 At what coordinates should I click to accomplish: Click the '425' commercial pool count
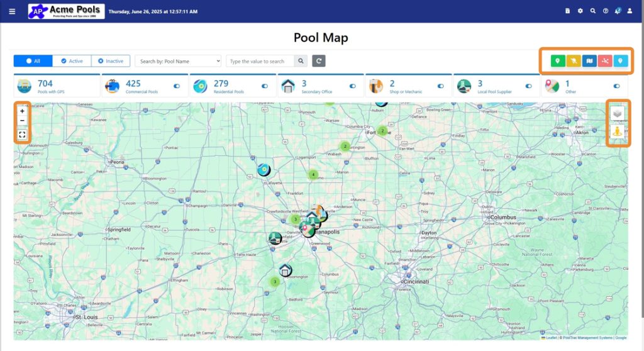pyautogui.click(x=133, y=84)
